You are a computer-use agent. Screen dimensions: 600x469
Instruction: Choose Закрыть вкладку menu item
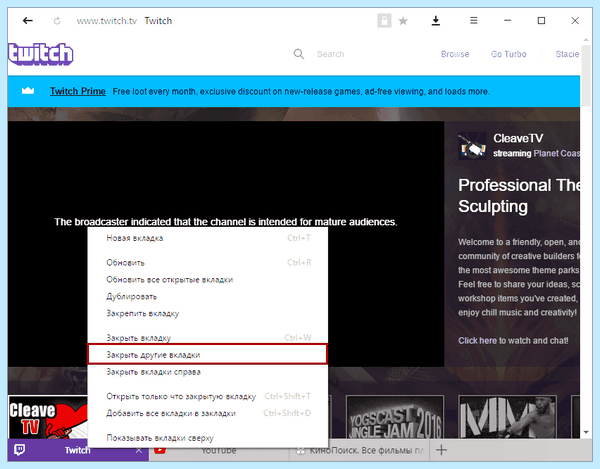[x=208, y=338]
